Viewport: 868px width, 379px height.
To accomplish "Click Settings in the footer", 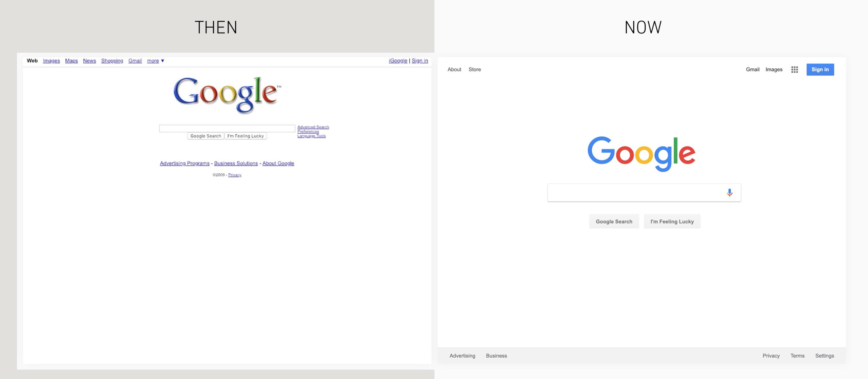I will click(x=824, y=356).
